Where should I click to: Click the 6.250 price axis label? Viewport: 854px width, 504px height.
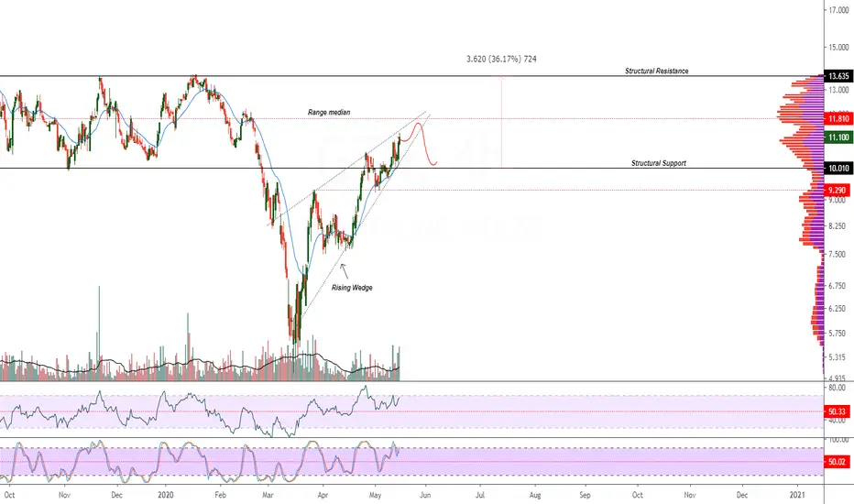click(x=838, y=309)
